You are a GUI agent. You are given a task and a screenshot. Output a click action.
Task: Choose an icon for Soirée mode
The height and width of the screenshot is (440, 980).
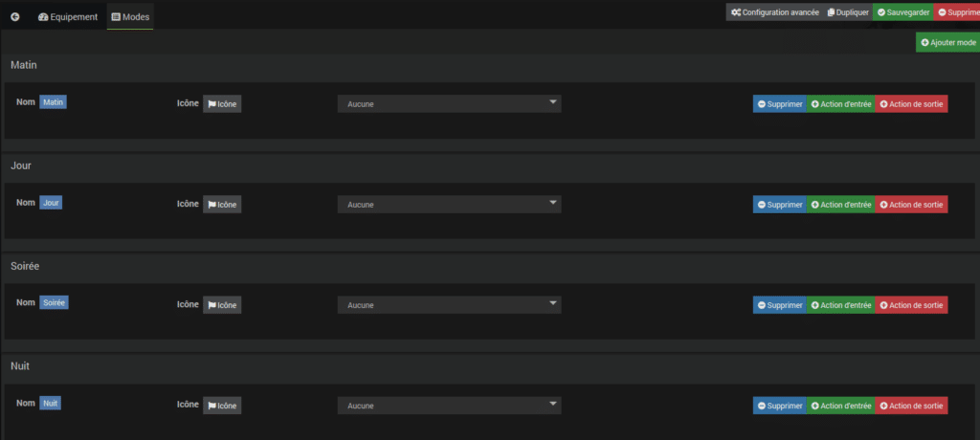click(222, 305)
